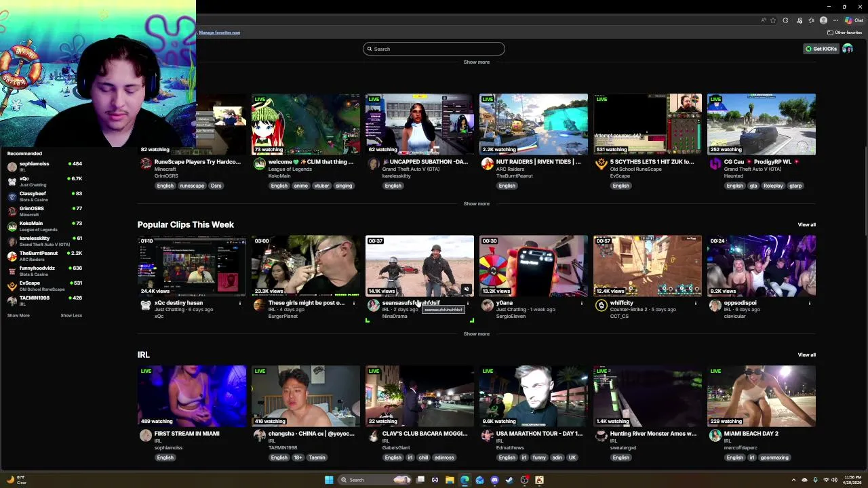Viewport: 868px width, 488px height.
Task: Open sophiamoiss in Recommended sidebar
Action: point(44,166)
